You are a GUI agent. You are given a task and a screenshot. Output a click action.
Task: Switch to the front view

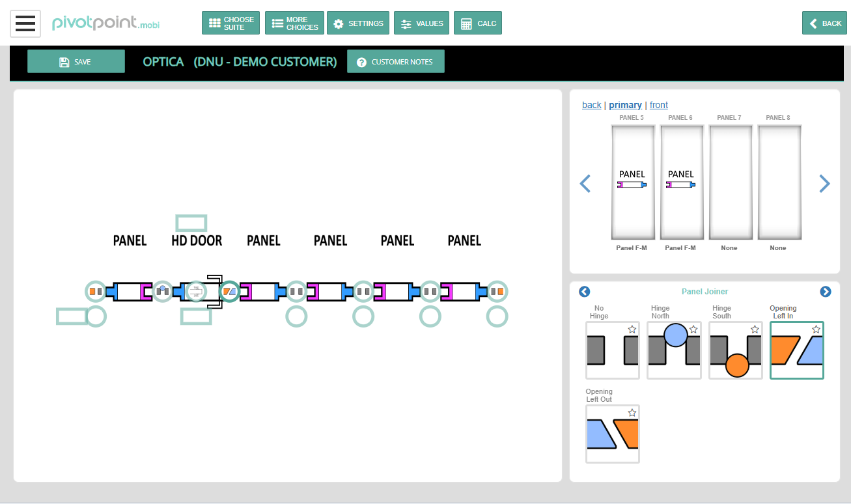(x=658, y=105)
